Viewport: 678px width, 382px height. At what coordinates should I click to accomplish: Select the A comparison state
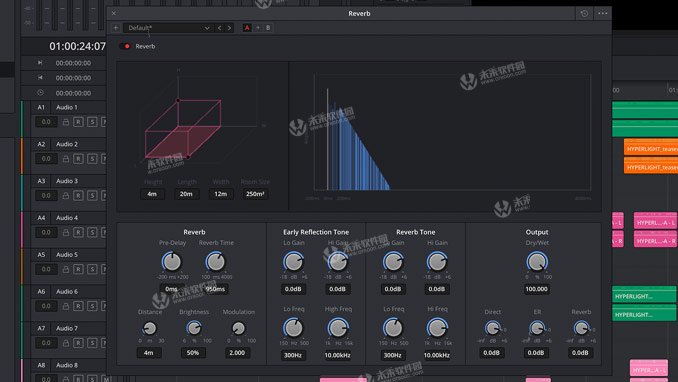(247, 28)
